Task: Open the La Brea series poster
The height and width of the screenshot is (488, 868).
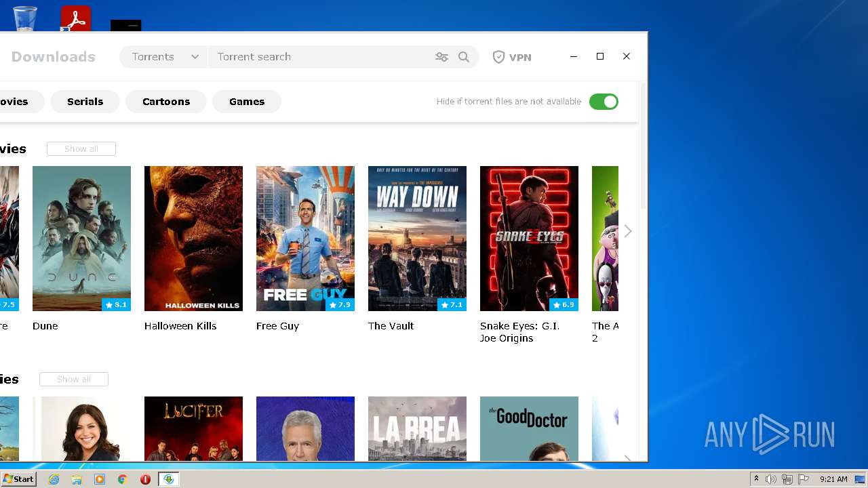Action: [x=417, y=428]
